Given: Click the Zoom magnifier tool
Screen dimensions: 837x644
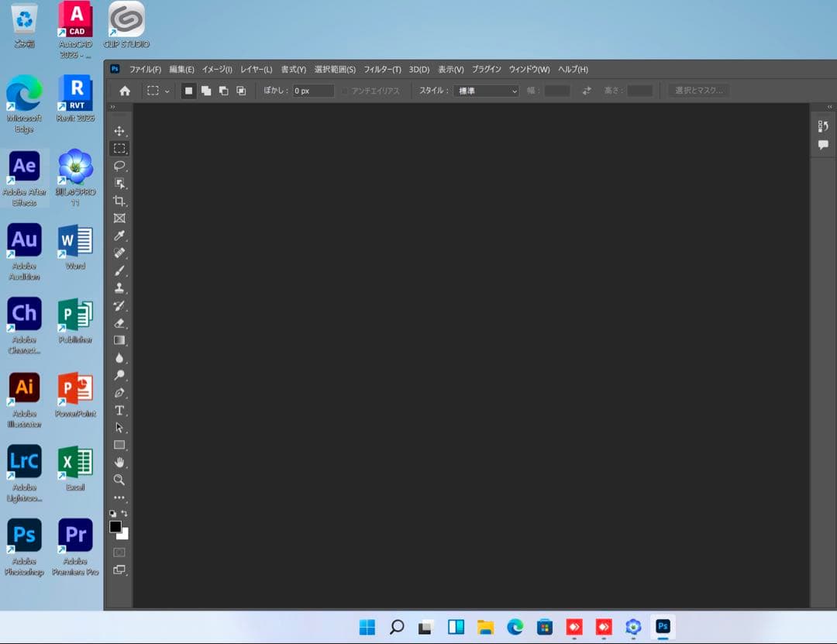Looking at the screenshot, I should click(119, 480).
